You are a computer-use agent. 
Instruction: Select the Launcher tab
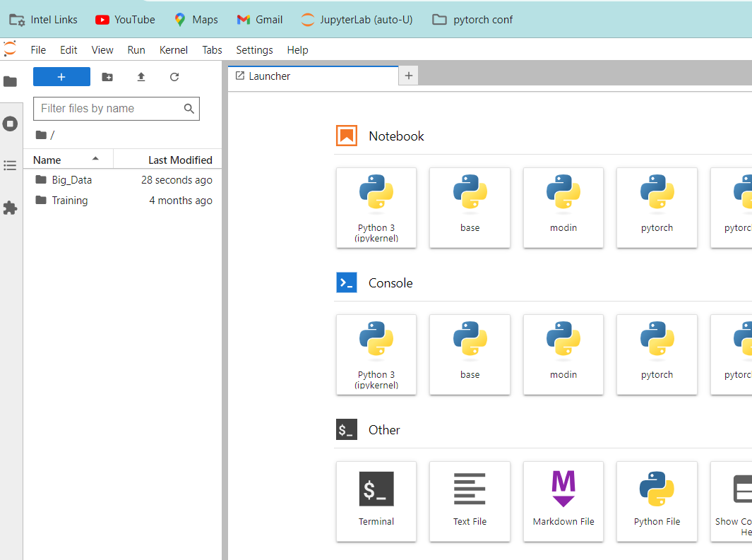click(313, 76)
